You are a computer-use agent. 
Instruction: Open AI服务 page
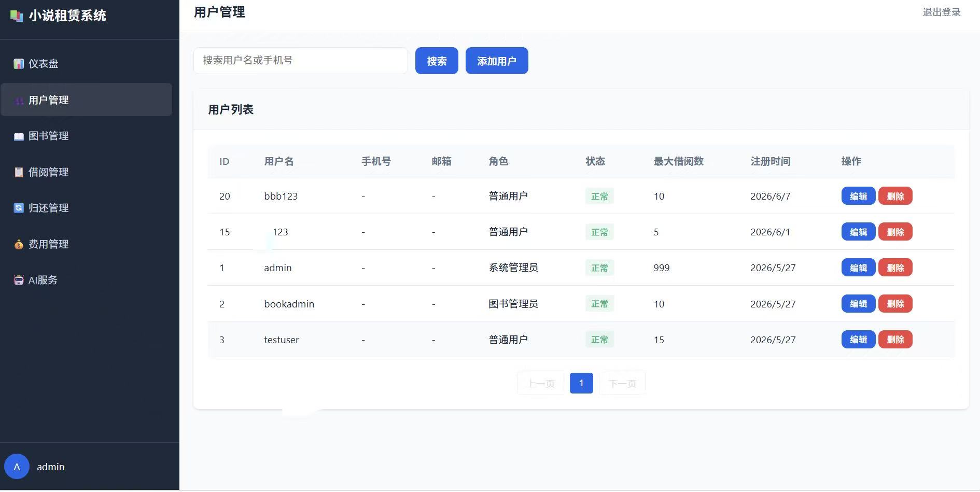coord(86,279)
